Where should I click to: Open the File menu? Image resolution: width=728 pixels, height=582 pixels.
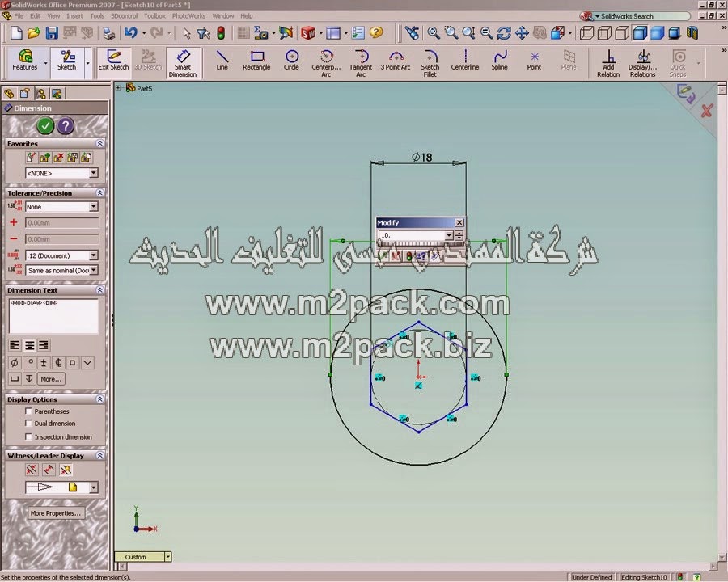19,16
